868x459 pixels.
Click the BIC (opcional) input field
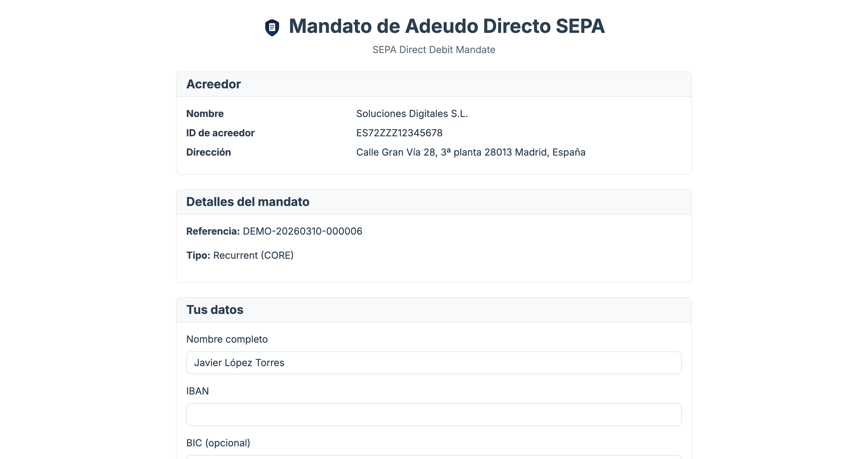(x=433, y=457)
